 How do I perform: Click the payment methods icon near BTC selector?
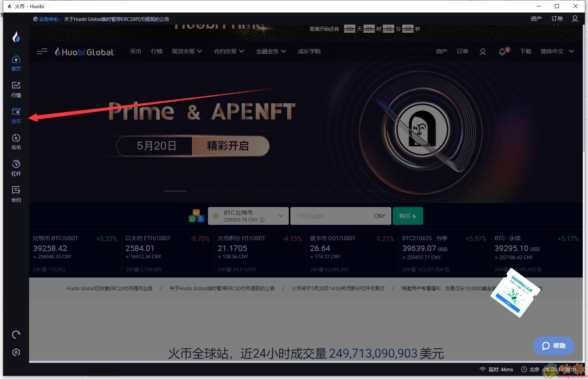click(196, 216)
